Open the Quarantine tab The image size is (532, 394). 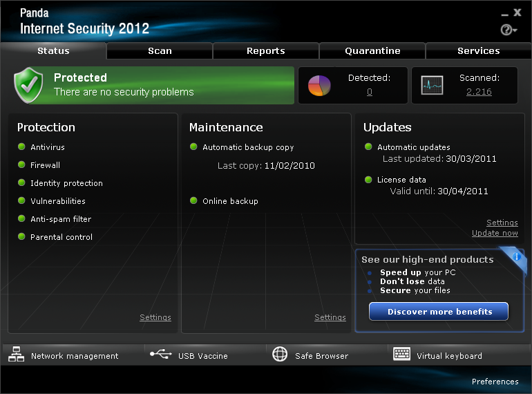pyautogui.click(x=372, y=51)
